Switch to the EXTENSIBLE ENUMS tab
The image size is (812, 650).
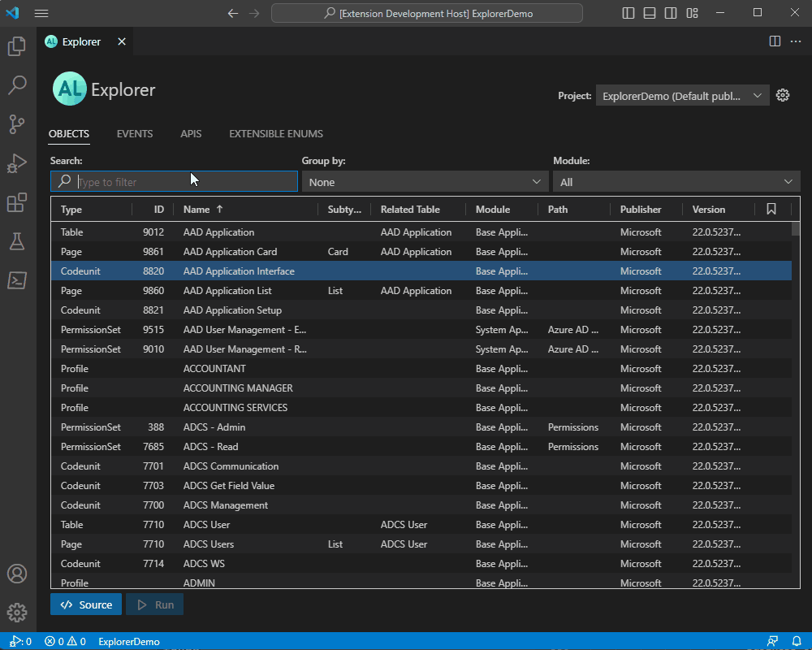[x=276, y=134]
